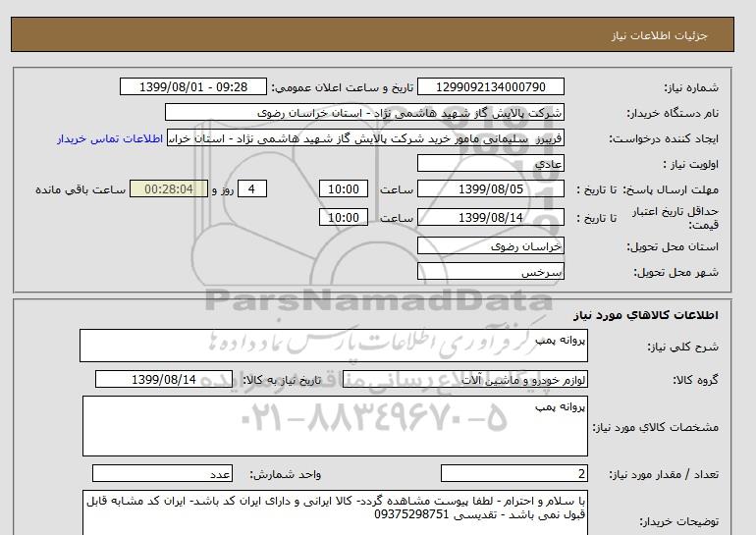The height and width of the screenshot is (535, 756).
Task: Click delivery city field سرخس
Action: point(490,271)
